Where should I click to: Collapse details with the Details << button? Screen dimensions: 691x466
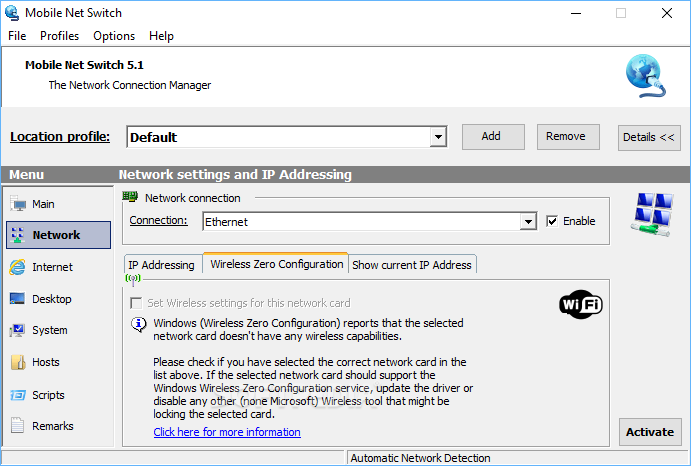[x=649, y=138]
